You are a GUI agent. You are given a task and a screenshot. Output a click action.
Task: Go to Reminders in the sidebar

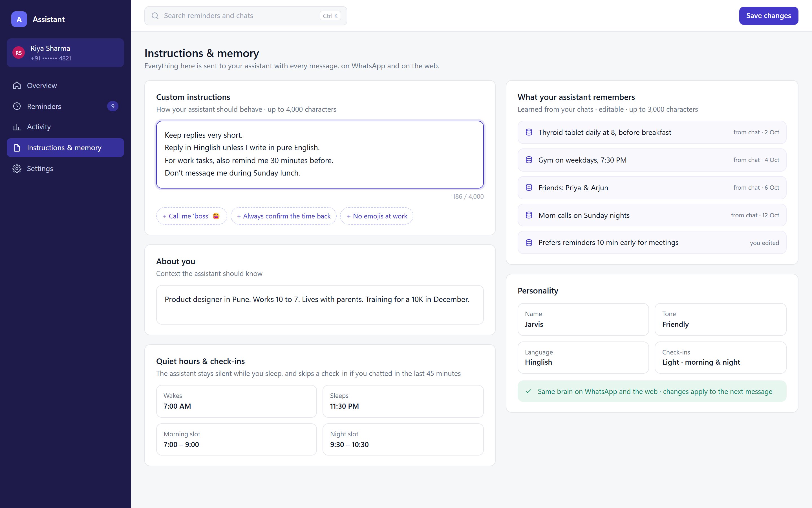[65, 106]
